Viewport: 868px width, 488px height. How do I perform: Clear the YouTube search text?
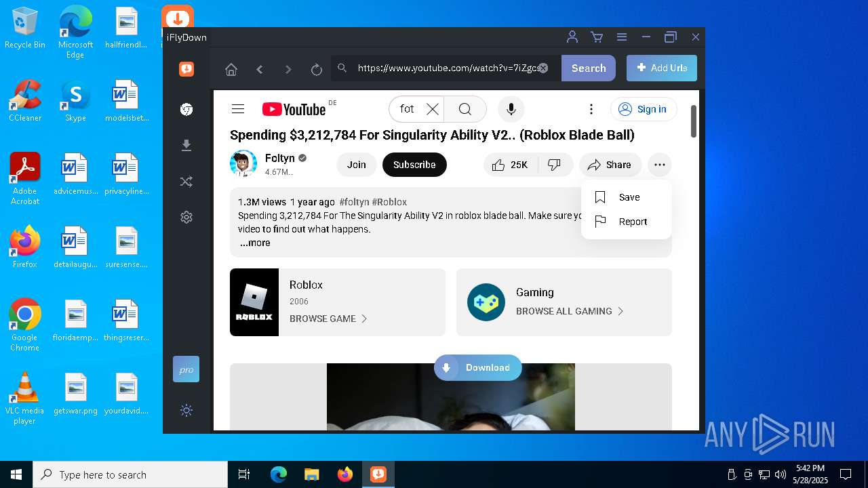(433, 109)
